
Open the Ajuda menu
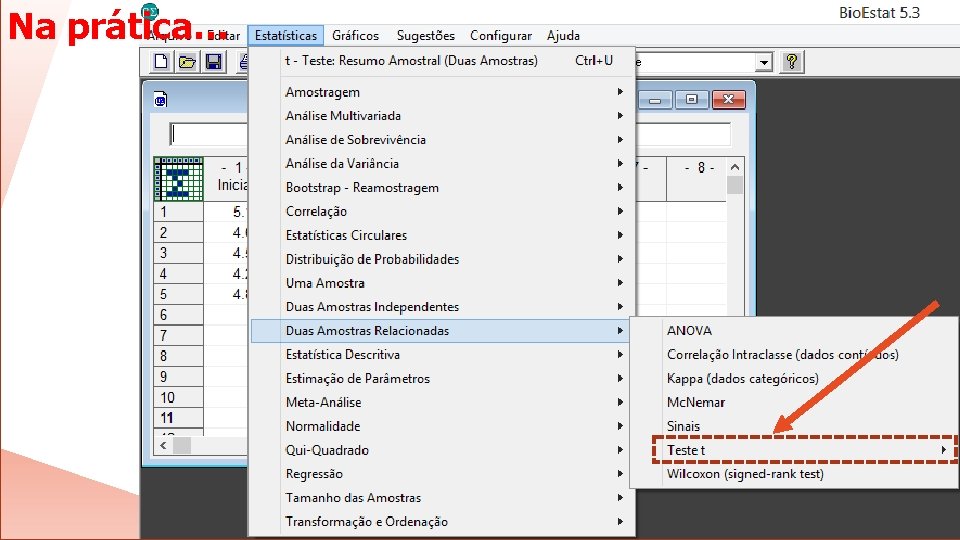563,36
